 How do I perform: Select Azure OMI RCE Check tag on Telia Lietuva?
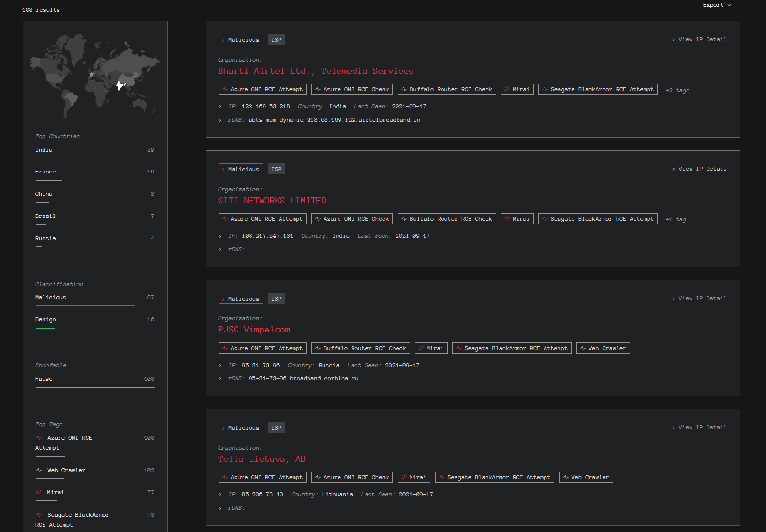point(352,477)
